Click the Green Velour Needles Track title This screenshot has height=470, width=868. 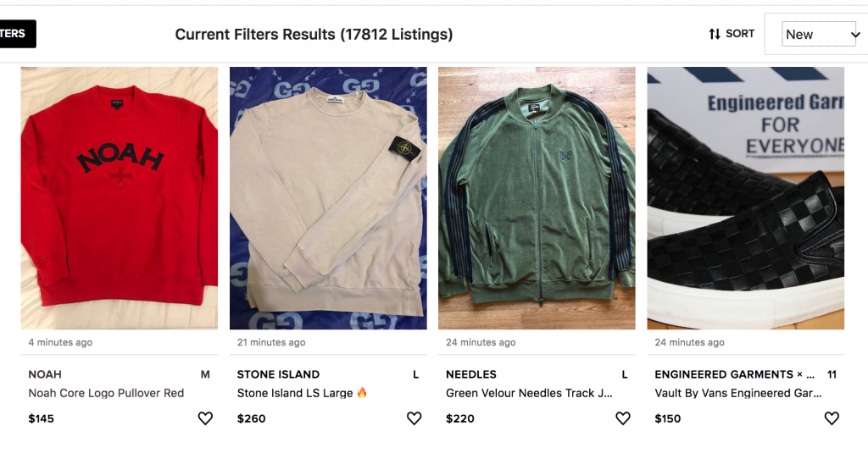(529, 393)
